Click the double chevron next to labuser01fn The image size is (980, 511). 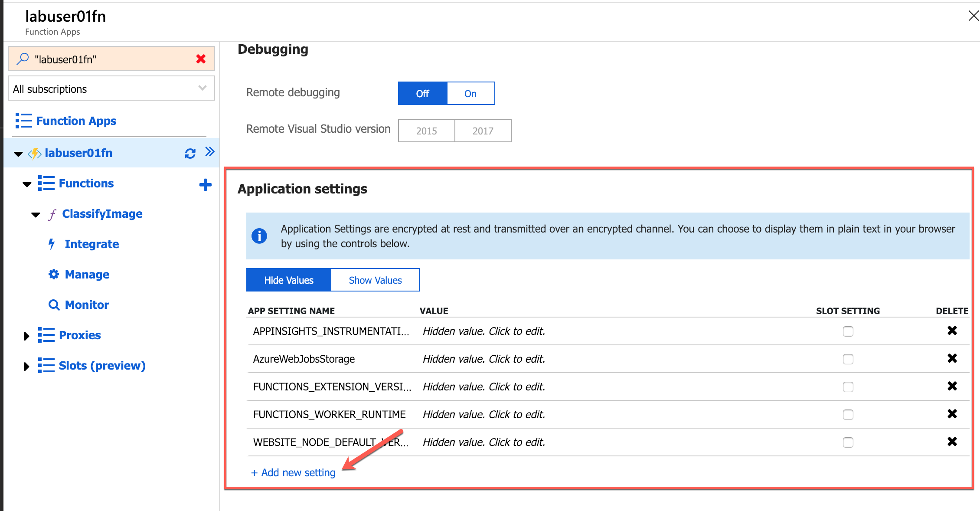pyautogui.click(x=210, y=152)
